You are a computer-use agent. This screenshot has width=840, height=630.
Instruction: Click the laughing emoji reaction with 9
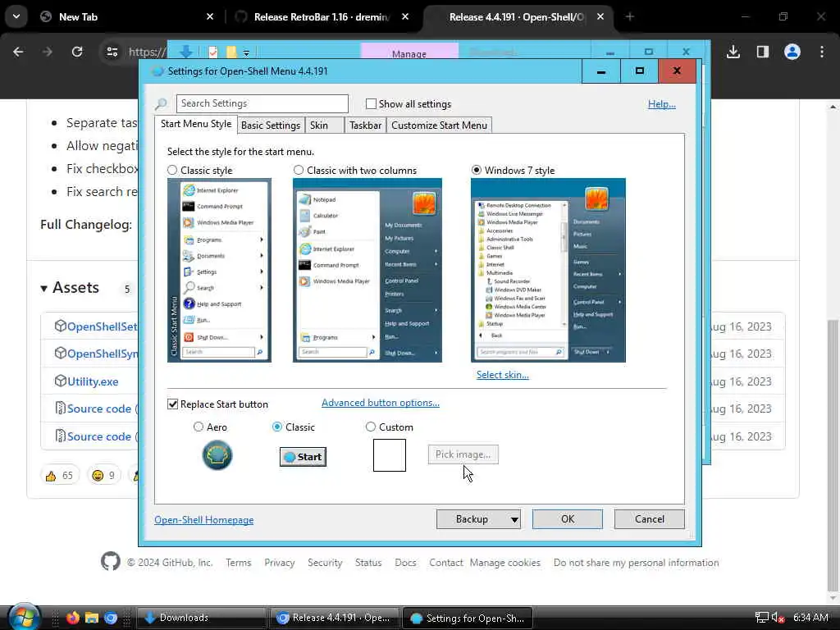[x=103, y=475]
